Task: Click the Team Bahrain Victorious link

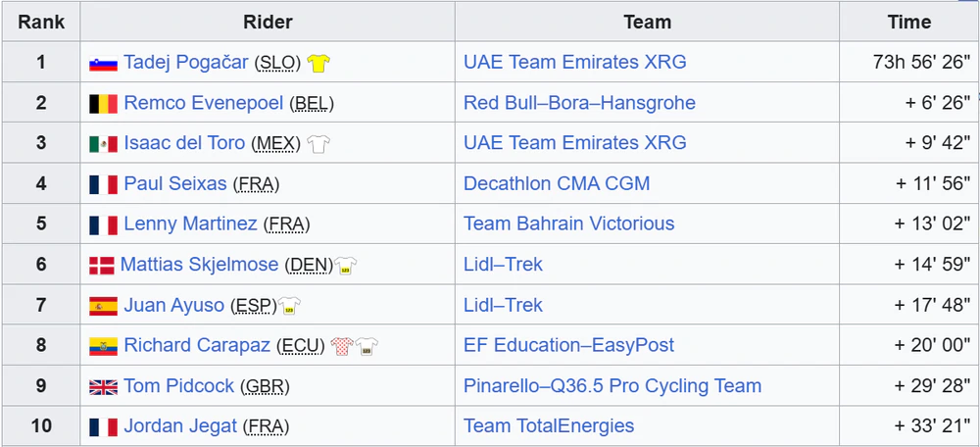Action: point(568,223)
